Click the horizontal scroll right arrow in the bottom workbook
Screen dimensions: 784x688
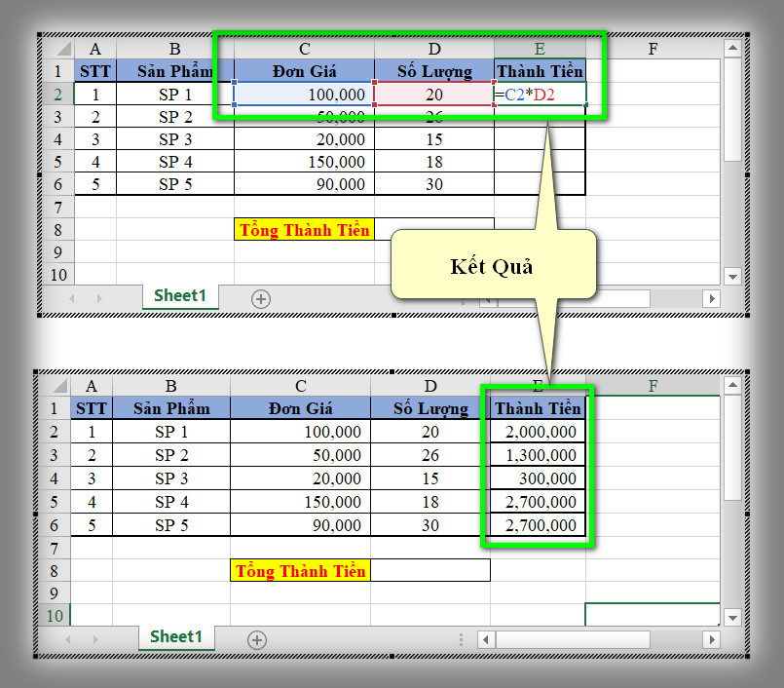711,639
